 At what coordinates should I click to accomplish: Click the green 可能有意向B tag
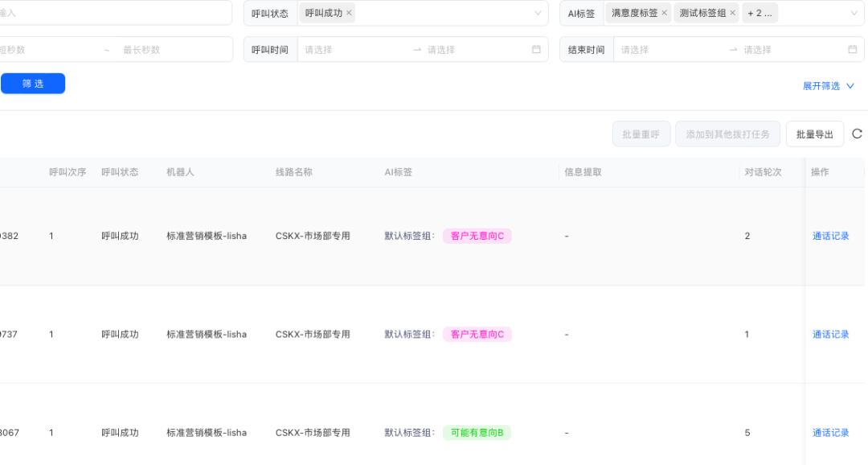pos(477,433)
